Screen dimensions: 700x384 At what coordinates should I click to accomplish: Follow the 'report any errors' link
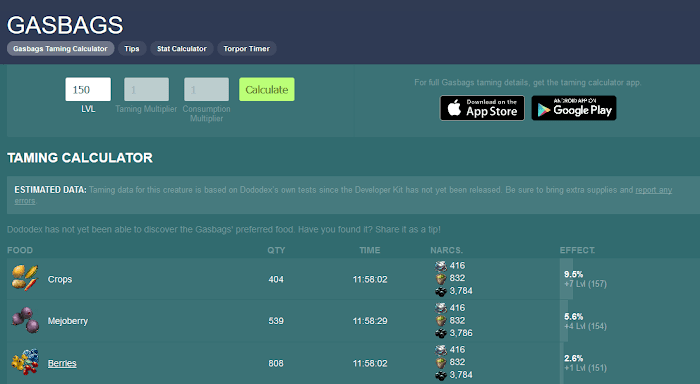coord(654,190)
